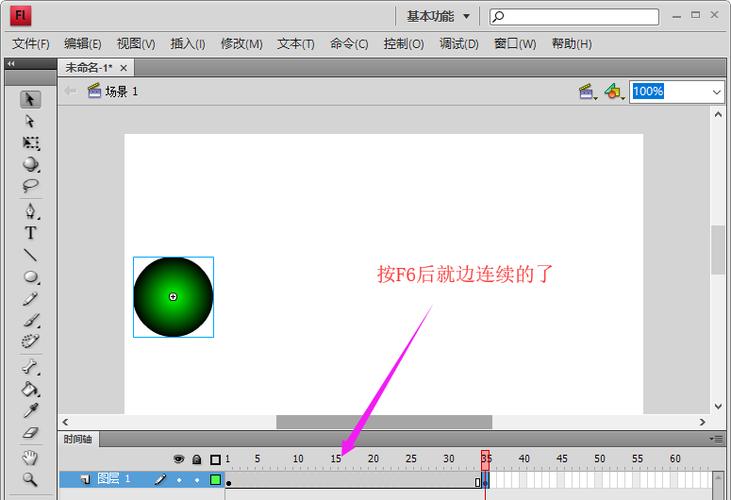The image size is (731, 500).
Task: Open the 100% zoom level dropdown arrow
Action: pyautogui.click(x=717, y=92)
